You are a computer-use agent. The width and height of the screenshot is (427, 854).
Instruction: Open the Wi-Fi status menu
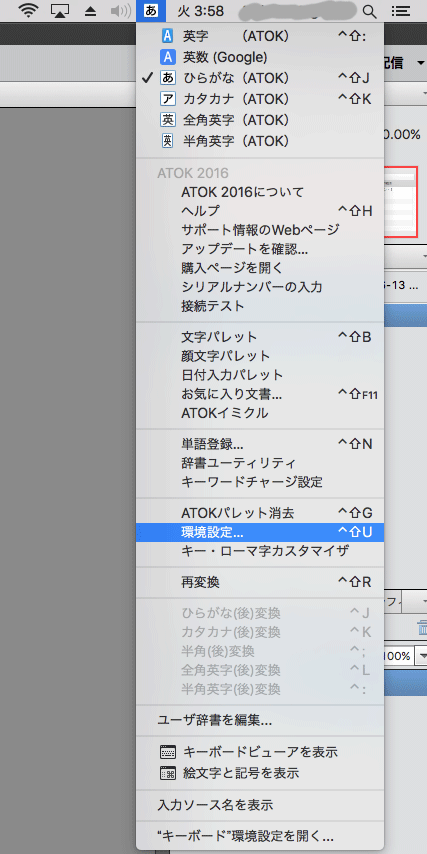click(x=28, y=10)
